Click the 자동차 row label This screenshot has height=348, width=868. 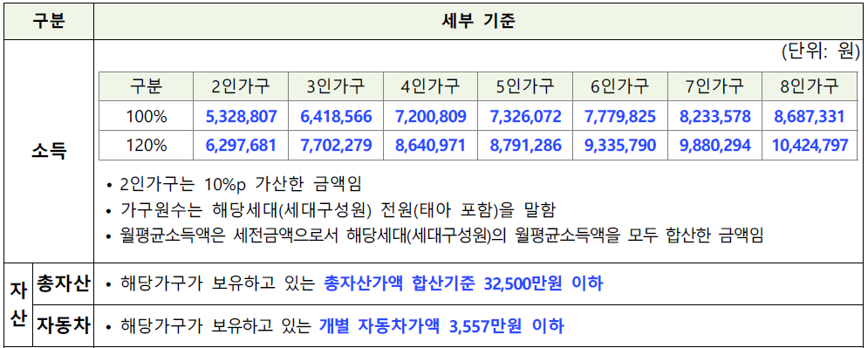(x=63, y=325)
